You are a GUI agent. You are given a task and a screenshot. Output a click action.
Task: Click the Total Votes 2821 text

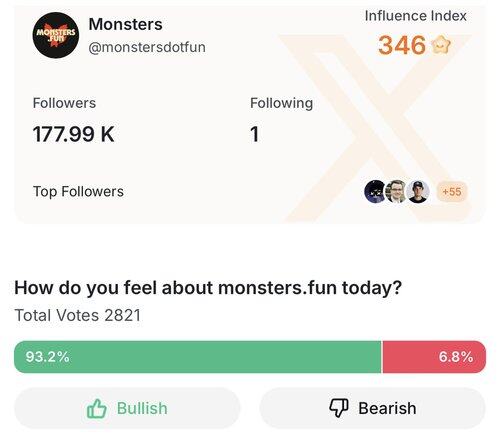click(78, 315)
